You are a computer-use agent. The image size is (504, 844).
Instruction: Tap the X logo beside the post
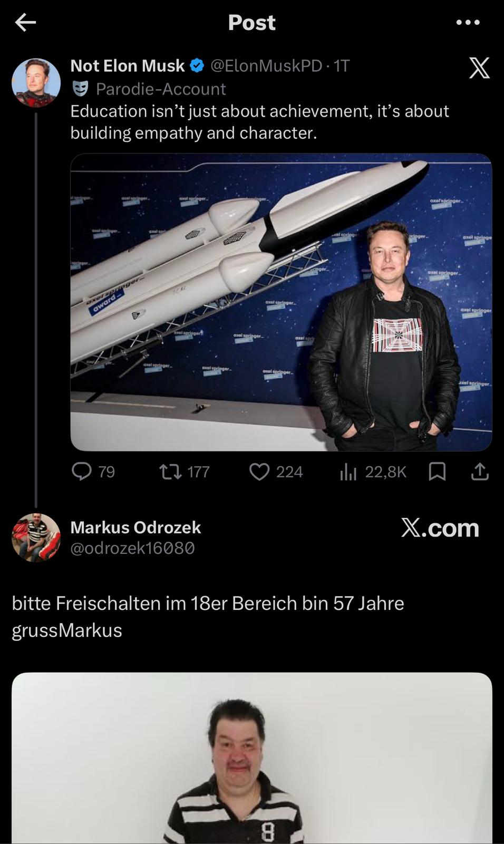pyautogui.click(x=479, y=68)
